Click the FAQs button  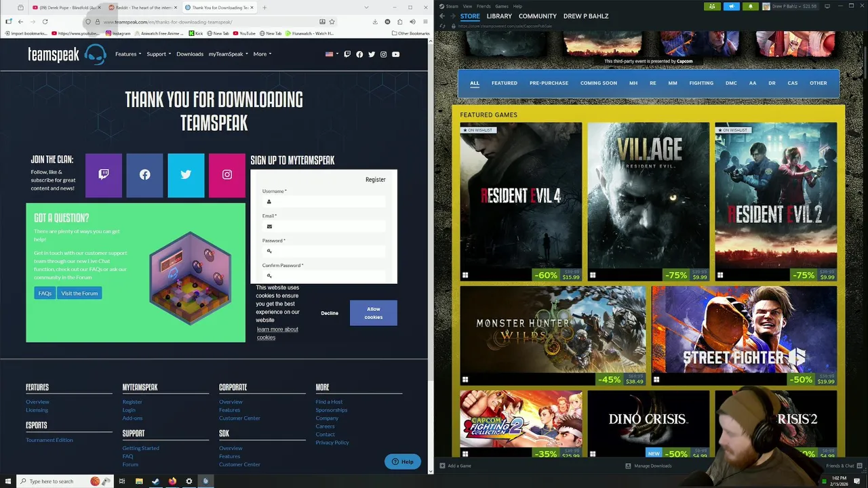(x=45, y=293)
